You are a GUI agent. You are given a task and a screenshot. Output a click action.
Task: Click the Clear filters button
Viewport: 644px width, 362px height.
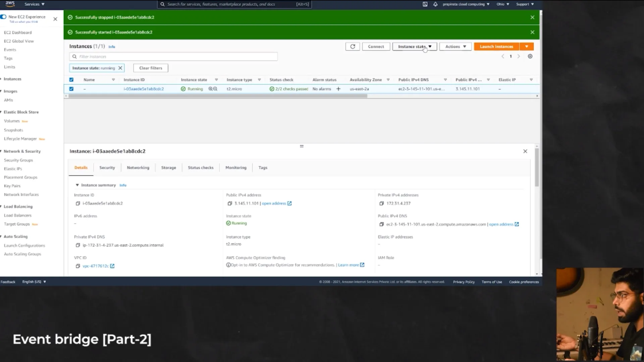pyautogui.click(x=151, y=68)
